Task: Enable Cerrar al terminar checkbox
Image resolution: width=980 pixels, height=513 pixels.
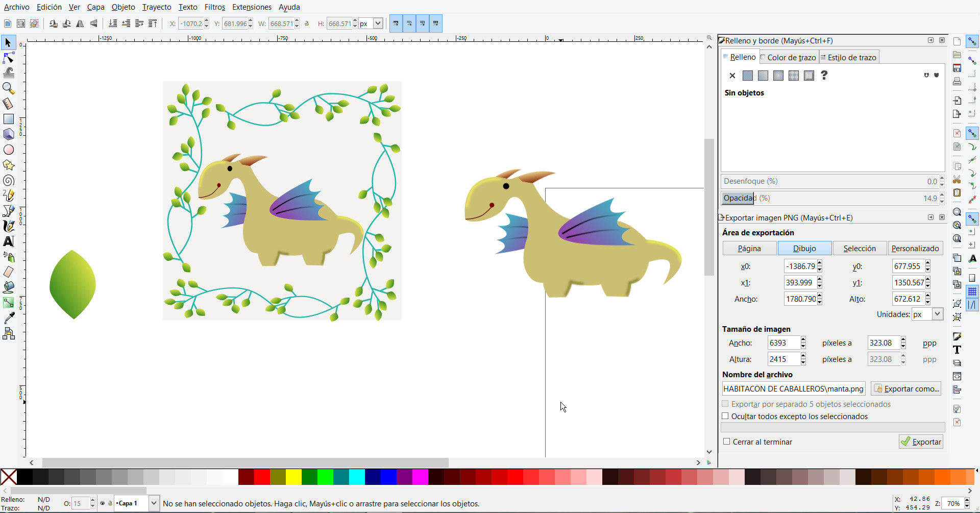Action: [726, 442]
